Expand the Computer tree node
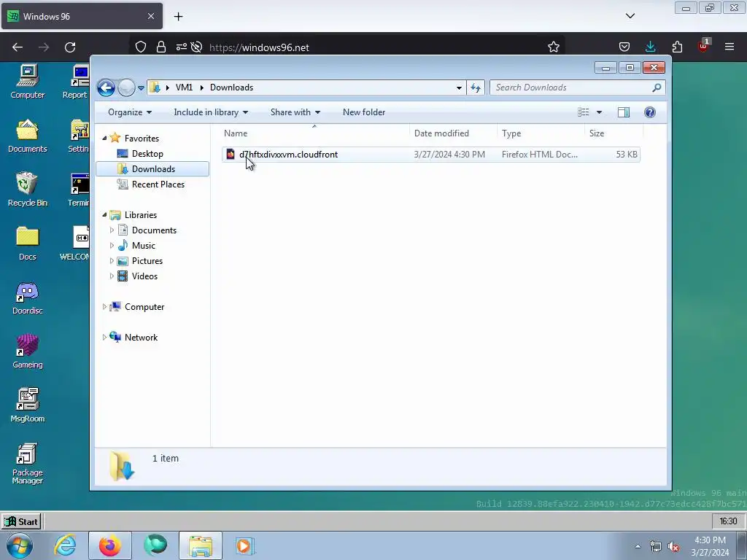747x560 pixels. (104, 307)
